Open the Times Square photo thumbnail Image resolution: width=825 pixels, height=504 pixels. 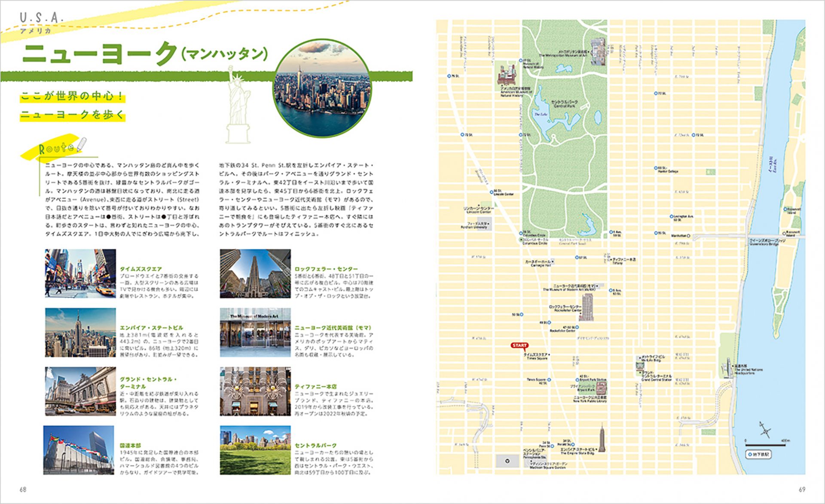click(x=80, y=273)
